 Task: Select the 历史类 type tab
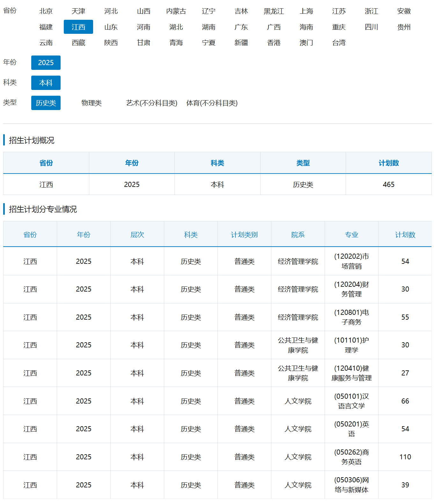tap(46, 103)
